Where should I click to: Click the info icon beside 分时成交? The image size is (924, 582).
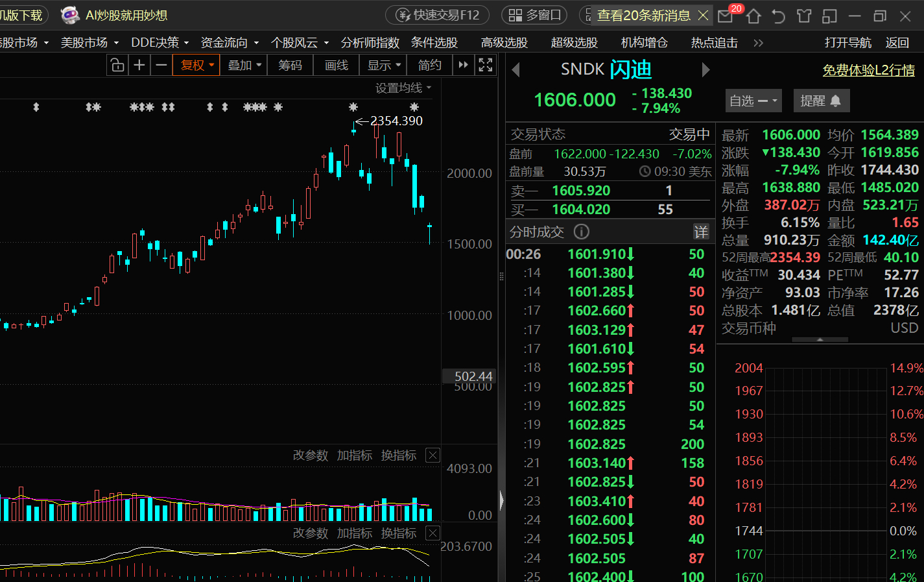[x=582, y=232]
